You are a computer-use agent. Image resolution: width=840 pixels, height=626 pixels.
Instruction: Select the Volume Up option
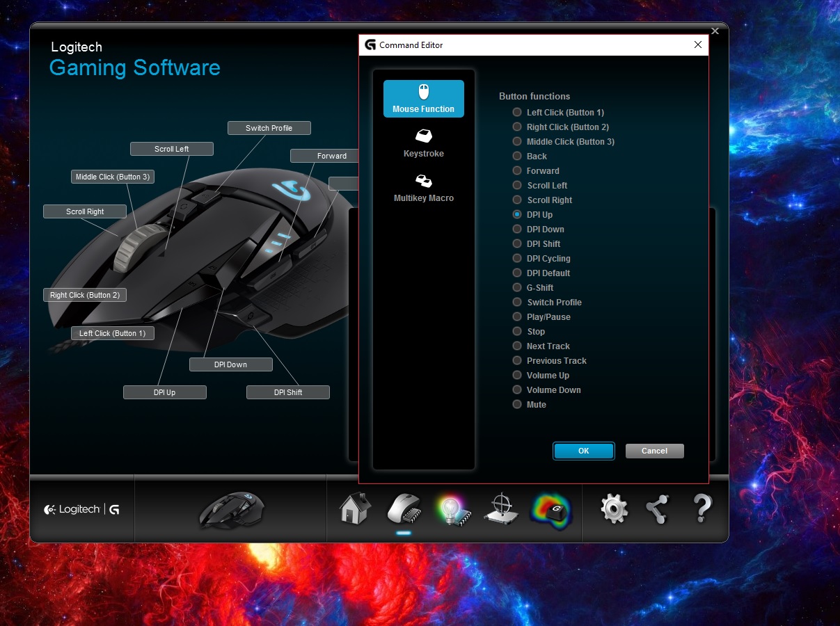pyautogui.click(x=517, y=375)
